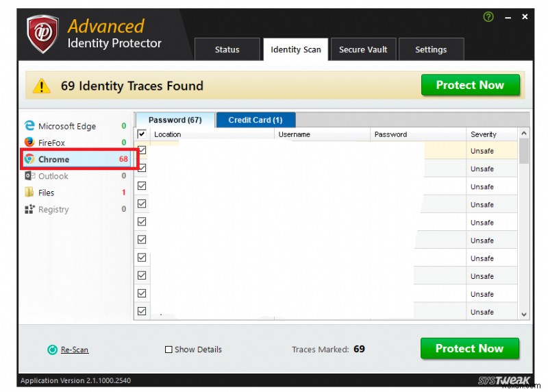548x392 pixels.
Task: Uncheck the eighth trace row checkbox
Action: click(142, 275)
